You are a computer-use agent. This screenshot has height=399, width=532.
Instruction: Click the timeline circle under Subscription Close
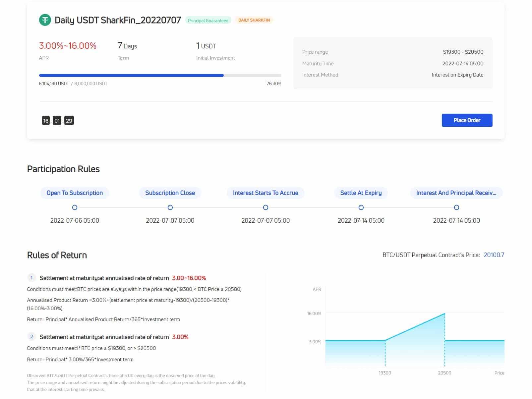point(170,207)
